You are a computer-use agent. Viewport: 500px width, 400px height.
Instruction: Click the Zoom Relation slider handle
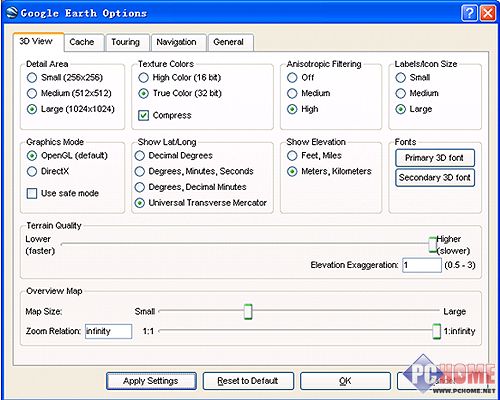(436, 331)
